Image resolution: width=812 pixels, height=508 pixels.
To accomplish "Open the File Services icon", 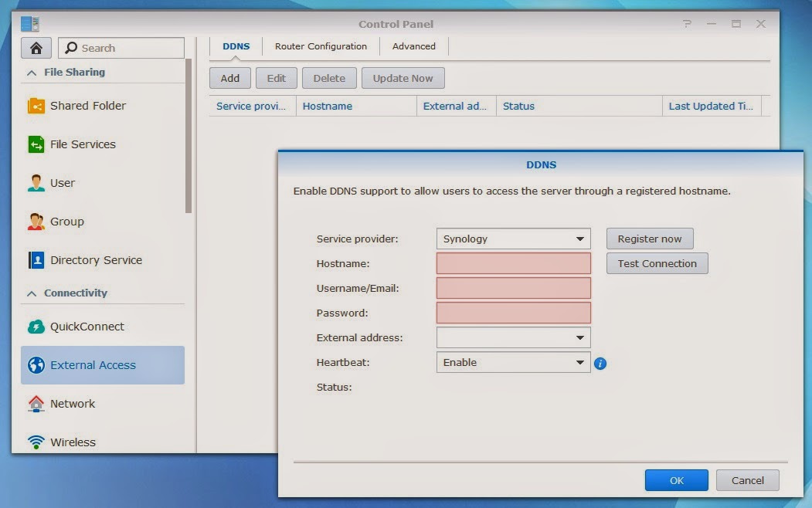I will [36, 144].
